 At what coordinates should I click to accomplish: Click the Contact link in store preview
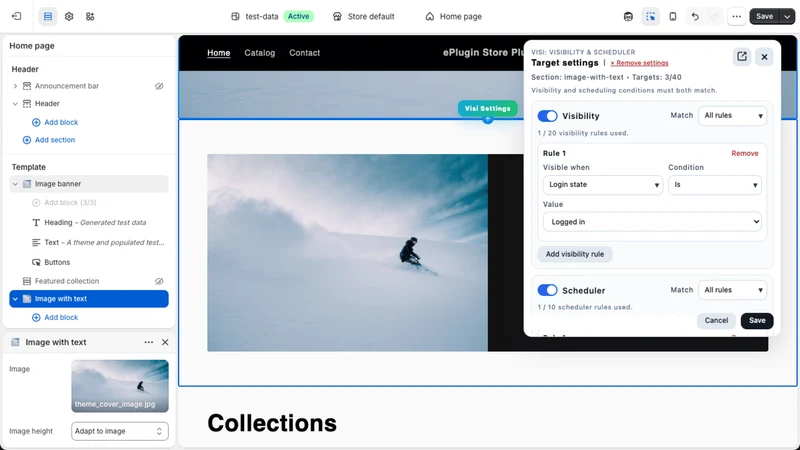(305, 53)
